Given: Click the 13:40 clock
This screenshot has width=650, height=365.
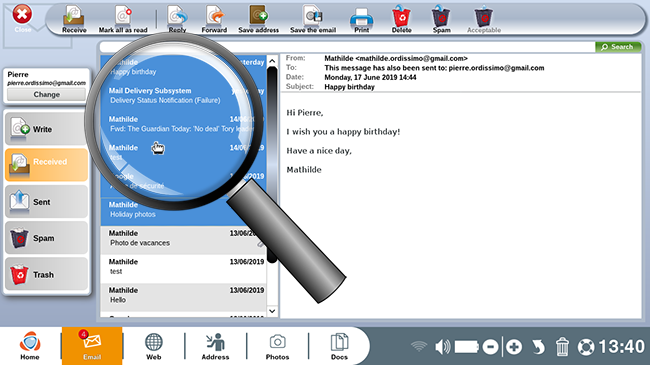Looking at the screenshot, I should tap(621, 346).
